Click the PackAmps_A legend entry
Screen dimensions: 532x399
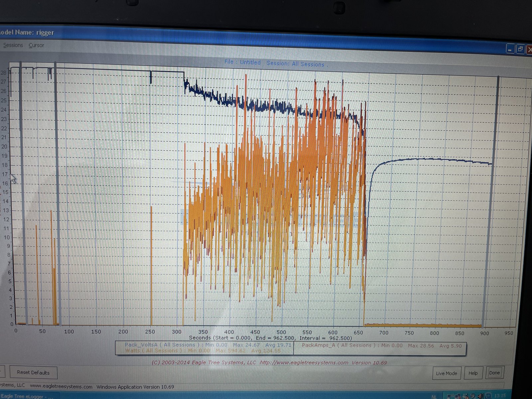382,345
